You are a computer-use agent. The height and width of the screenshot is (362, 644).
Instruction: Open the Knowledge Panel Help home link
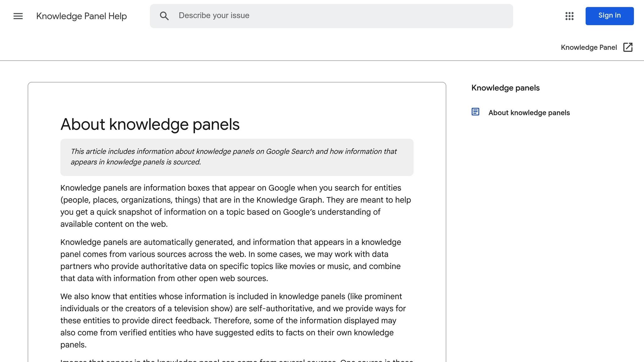(x=81, y=16)
